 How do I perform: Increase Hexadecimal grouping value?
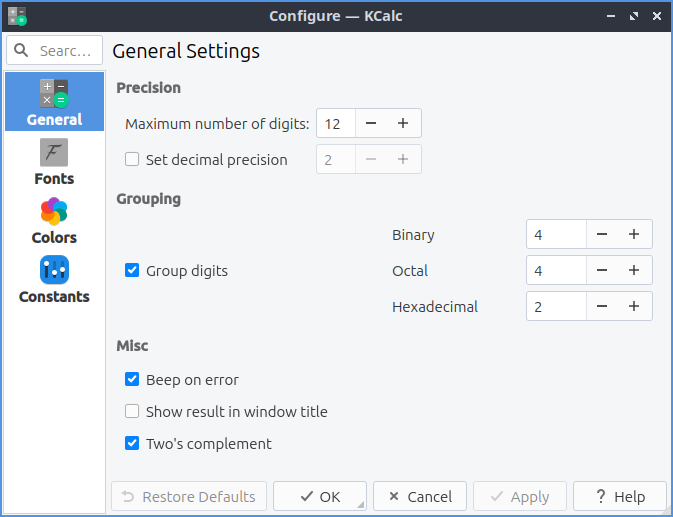click(634, 306)
